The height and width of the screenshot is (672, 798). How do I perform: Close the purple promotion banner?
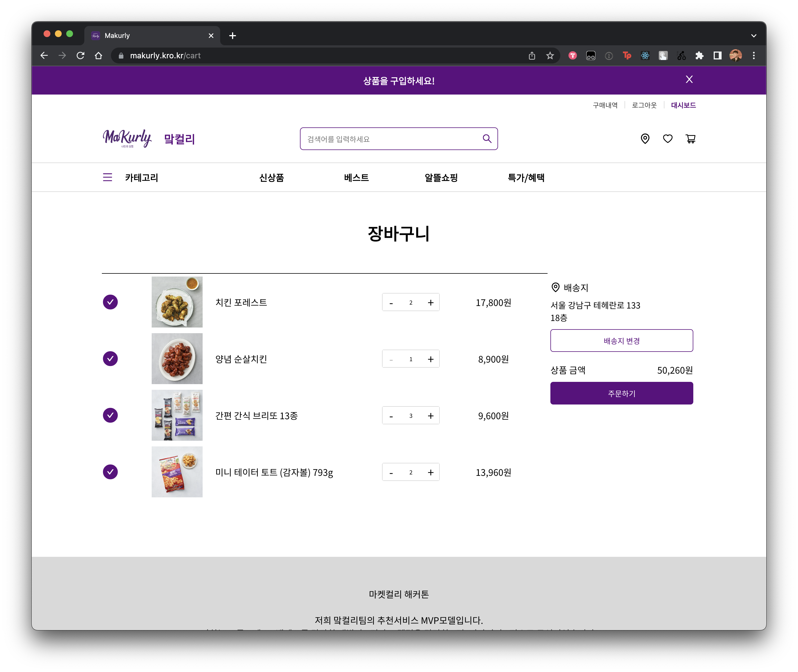[689, 79]
